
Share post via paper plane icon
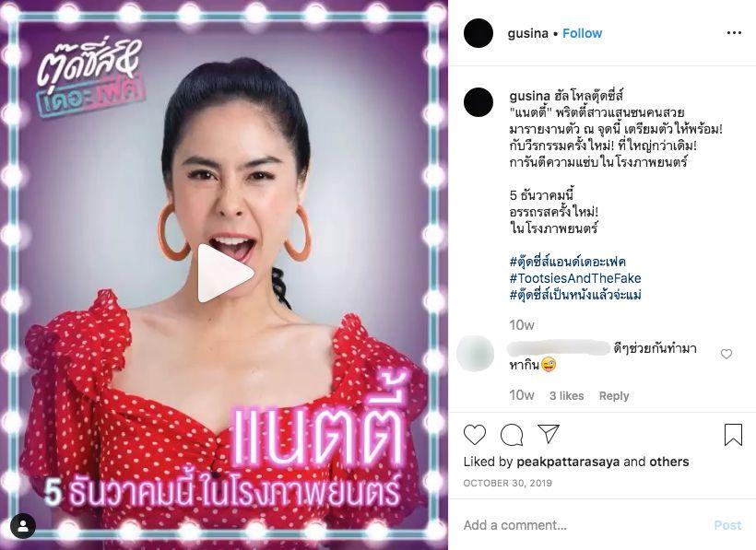click(x=549, y=433)
